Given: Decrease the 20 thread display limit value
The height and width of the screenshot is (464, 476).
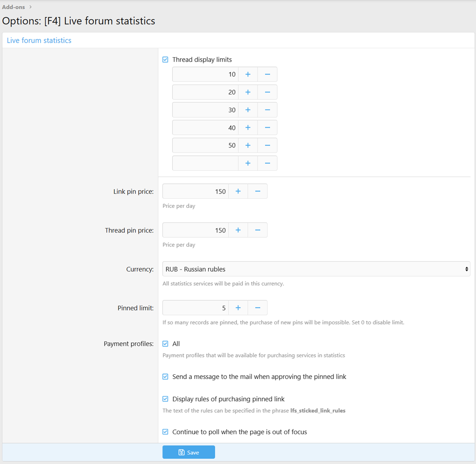Looking at the screenshot, I should pos(267,92).
